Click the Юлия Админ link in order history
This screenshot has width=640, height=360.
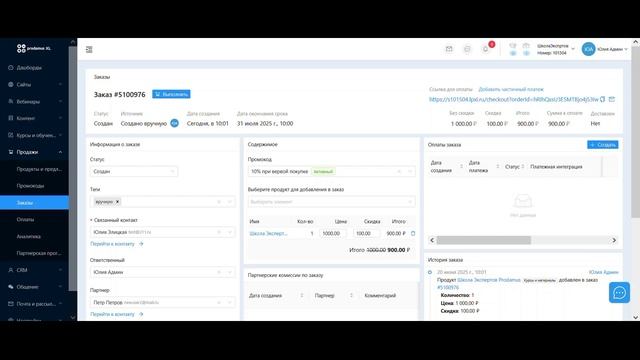(x=604, y=272)
